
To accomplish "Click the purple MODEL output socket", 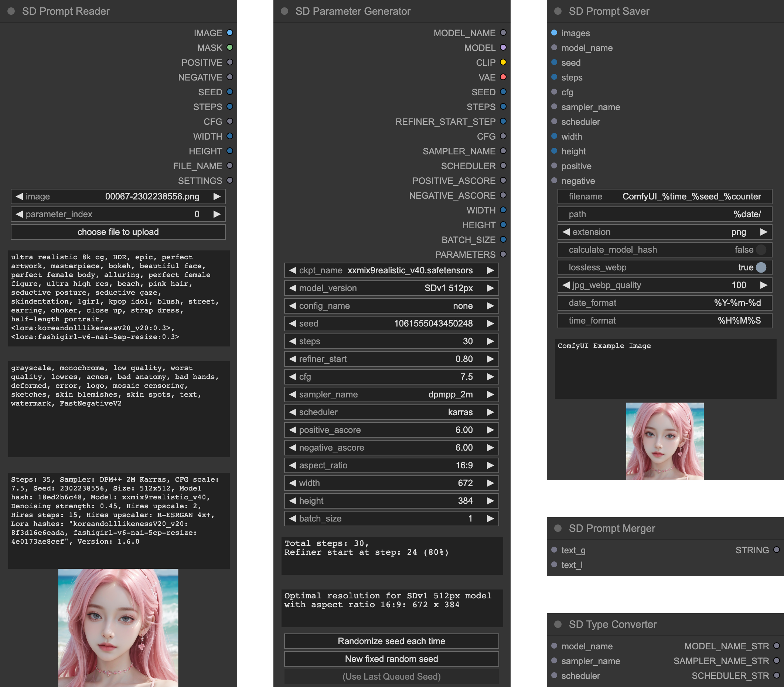I will (503, 48).
